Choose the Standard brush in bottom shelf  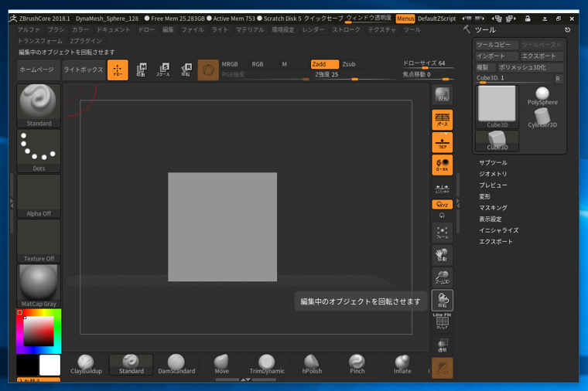(x=132, y=365)
